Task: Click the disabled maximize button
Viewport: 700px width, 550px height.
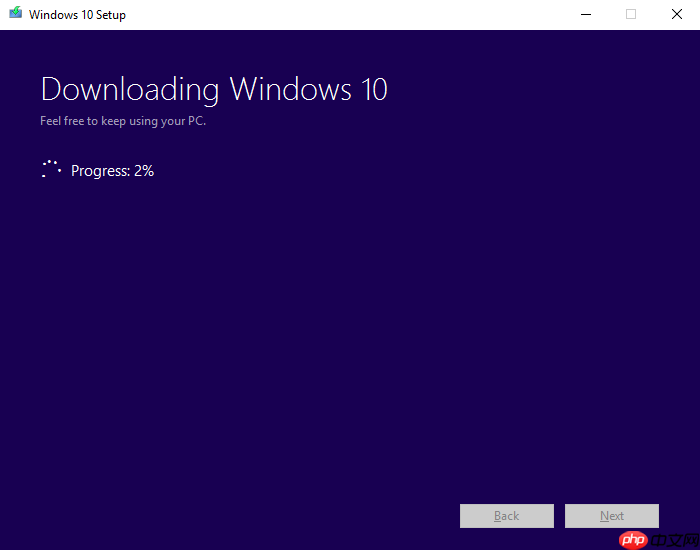Action: (x=631, y=14)
